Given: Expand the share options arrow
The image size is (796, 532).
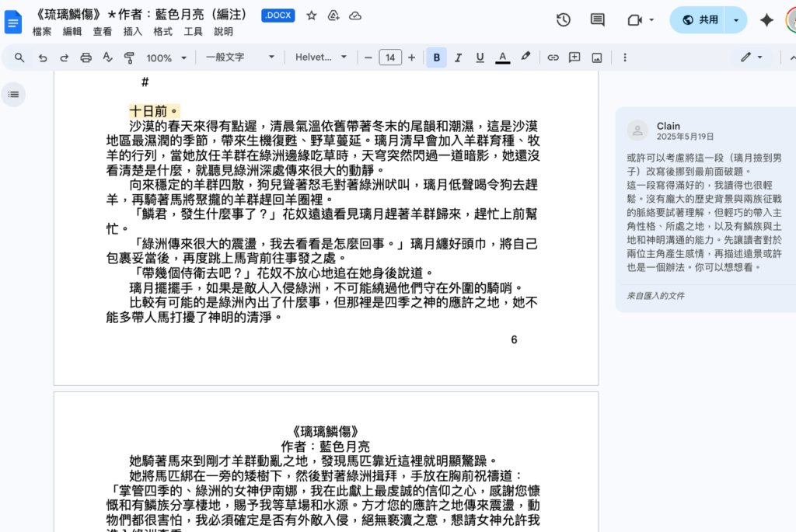Looking at the screenshot, I should (736, 19).
